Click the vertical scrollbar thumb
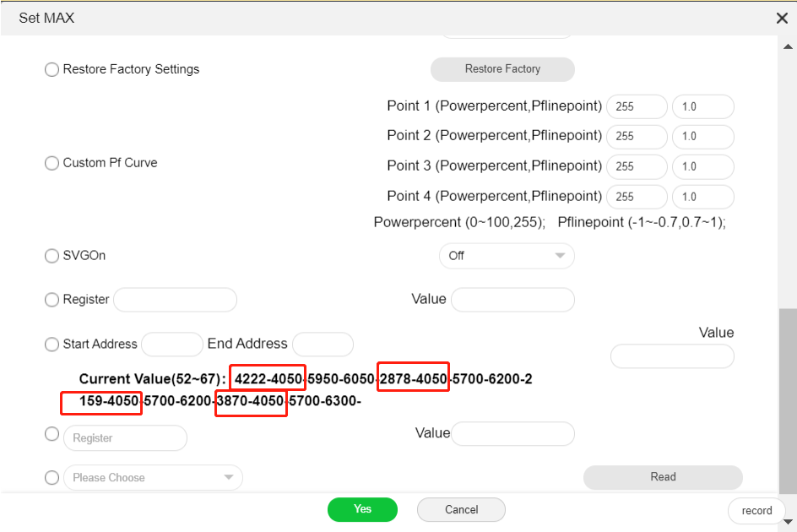The width and height of the screenshot is (797, 532). coord(788,401)
